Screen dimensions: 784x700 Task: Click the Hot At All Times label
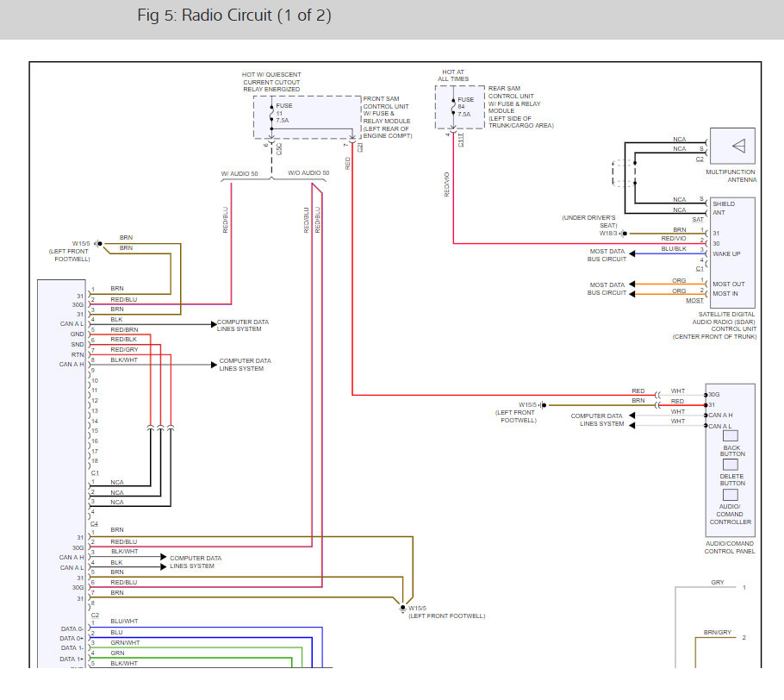[x=453, y=75]
